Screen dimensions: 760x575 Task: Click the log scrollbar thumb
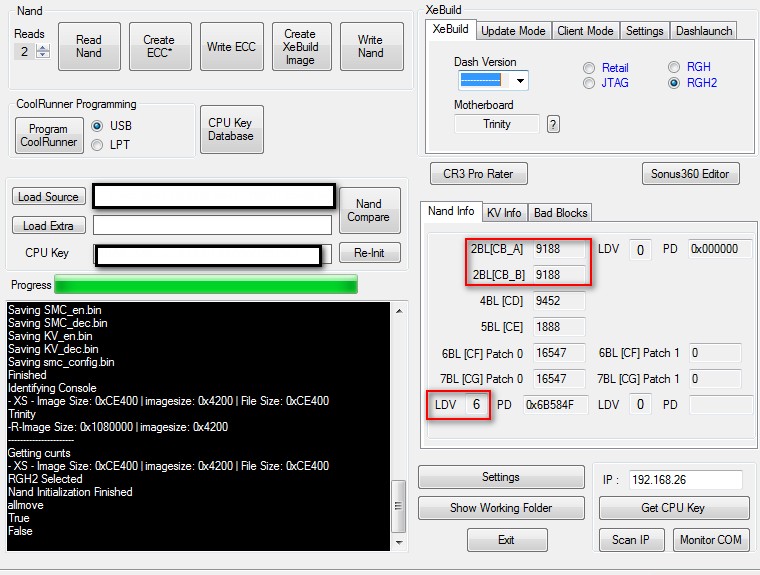coord(398,506)
